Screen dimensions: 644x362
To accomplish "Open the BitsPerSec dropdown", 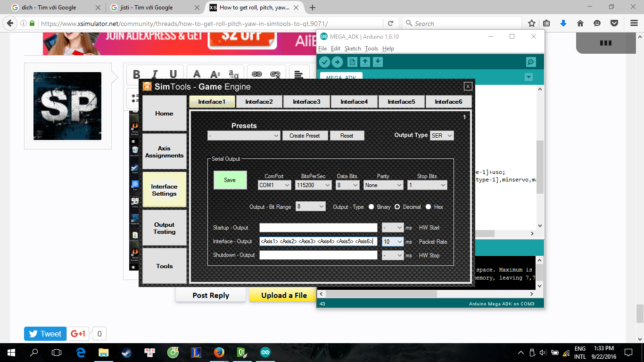I will (314, 185).
